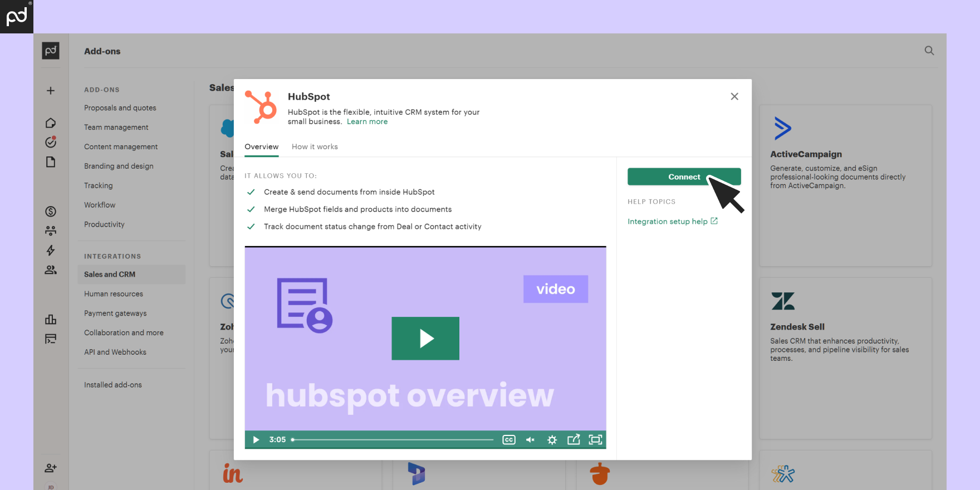Follow the Learn more link
Image resolution: width=980 pixels, height=490 pixels.
(x=367, y=122)
